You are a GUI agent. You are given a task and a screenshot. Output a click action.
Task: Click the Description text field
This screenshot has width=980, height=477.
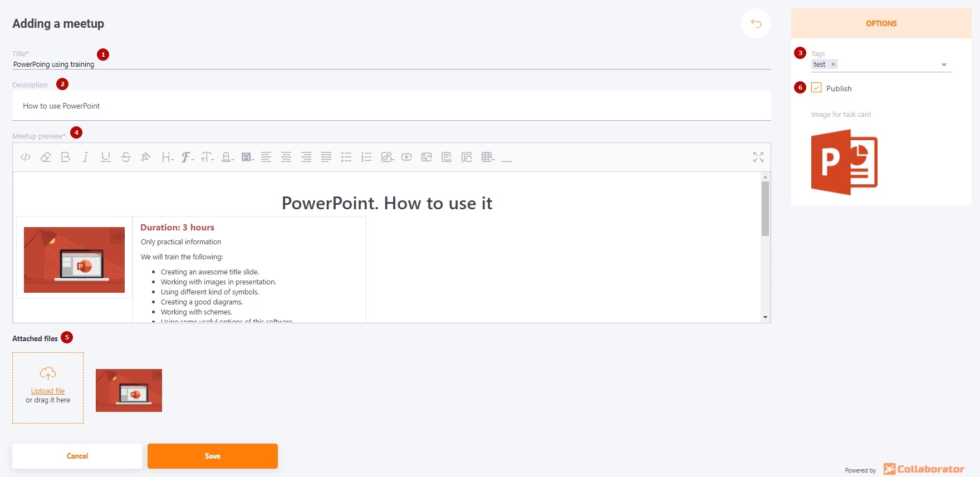[391, 106]
